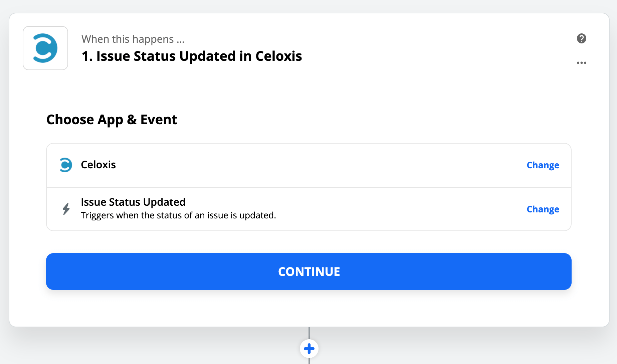Click the 'When this happens ...' label
Viewport: 617px width, 364px height.
coord(133,39)
